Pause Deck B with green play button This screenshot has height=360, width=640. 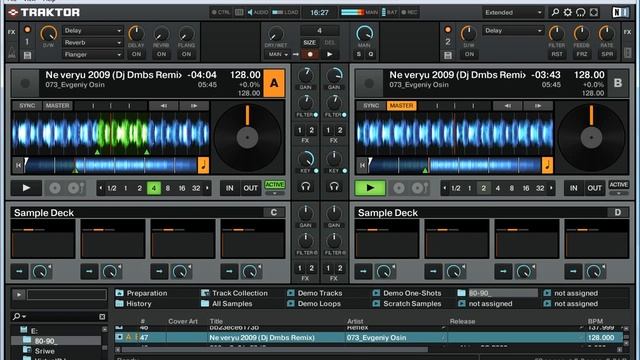tap(370, 188)
